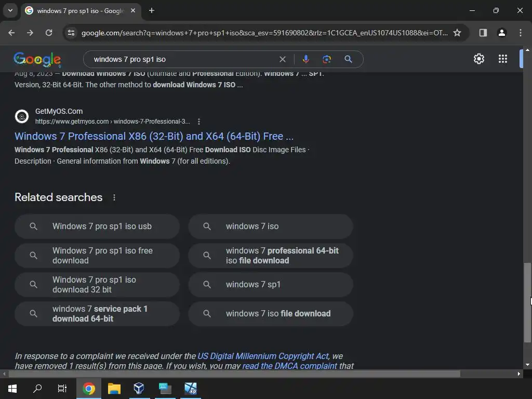Go back to the previous page

point(11,33)
